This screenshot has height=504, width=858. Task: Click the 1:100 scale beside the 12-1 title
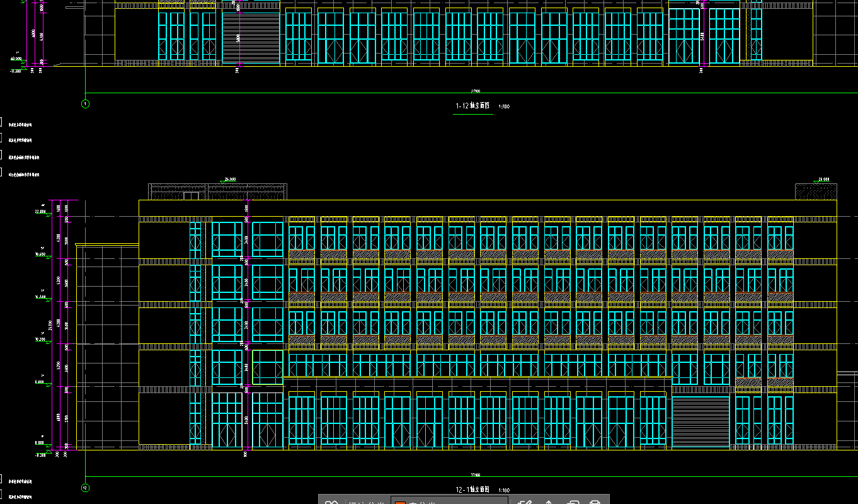click(504, 490)
